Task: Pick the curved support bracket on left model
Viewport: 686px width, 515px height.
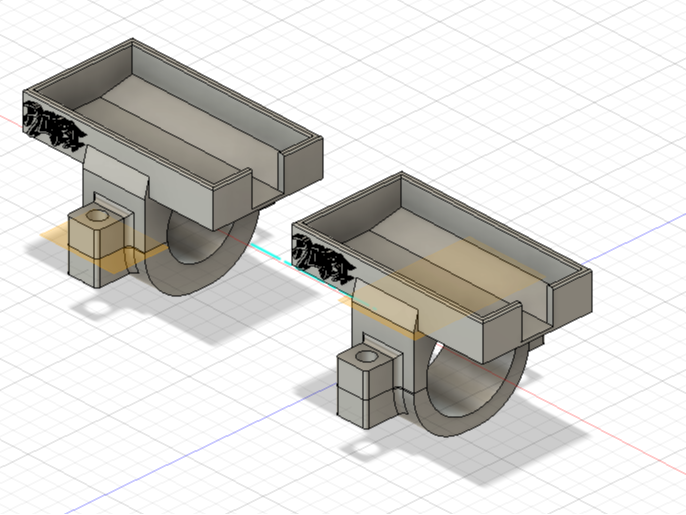Action: click(116, 173)
